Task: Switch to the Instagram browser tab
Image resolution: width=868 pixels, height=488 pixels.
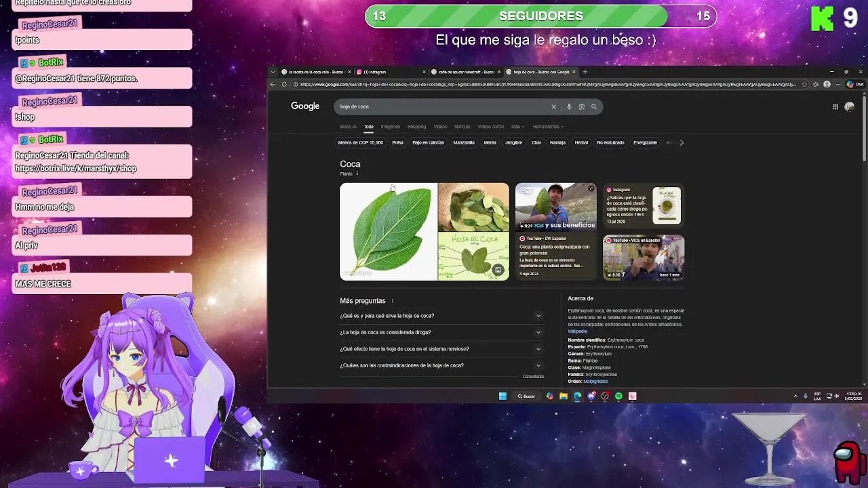Action: point(390,72)
